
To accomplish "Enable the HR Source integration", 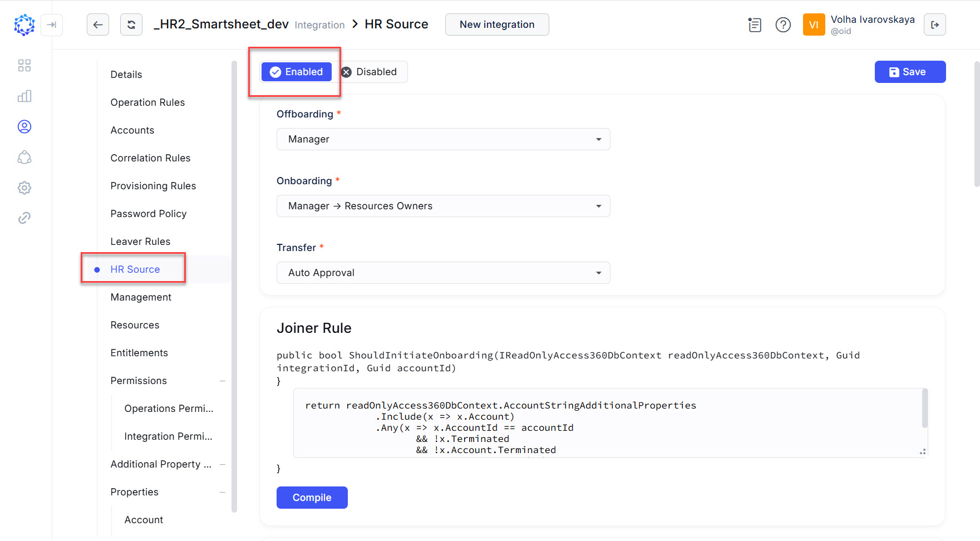I will coord(296,72).
